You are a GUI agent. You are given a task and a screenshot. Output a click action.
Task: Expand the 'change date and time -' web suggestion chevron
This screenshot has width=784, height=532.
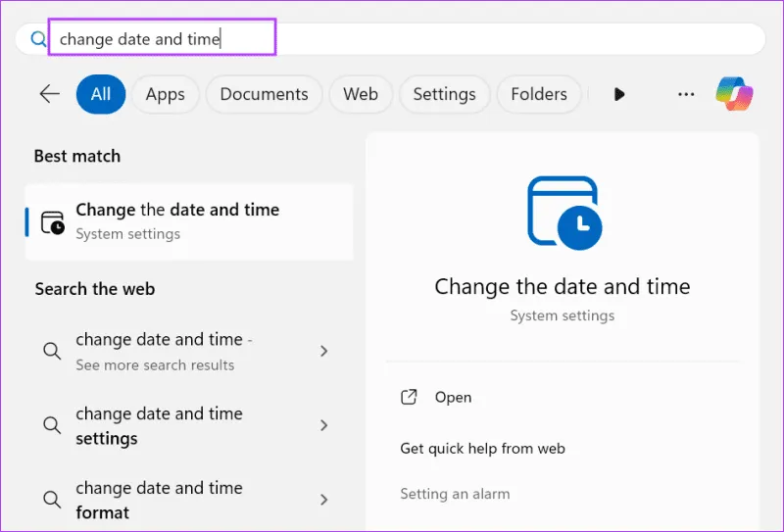[324, 351]
